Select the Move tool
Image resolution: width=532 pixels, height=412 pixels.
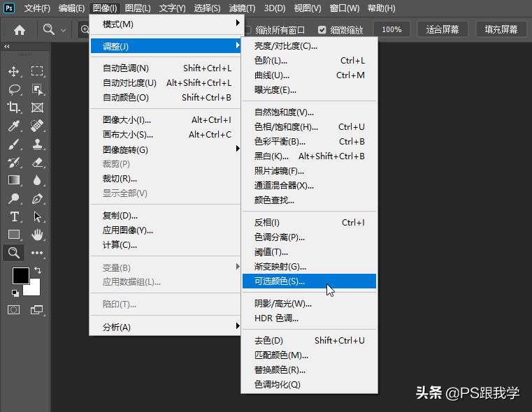[13, 71]
